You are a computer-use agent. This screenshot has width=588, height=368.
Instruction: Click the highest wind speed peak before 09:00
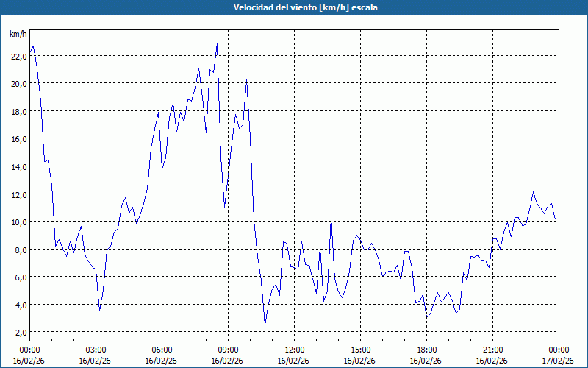[217, 45]
